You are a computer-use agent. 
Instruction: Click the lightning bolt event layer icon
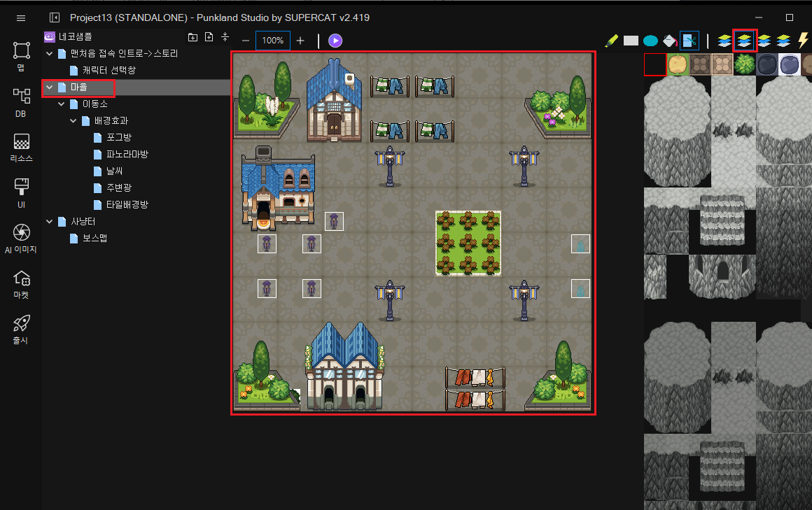click(x=803, y=41)
